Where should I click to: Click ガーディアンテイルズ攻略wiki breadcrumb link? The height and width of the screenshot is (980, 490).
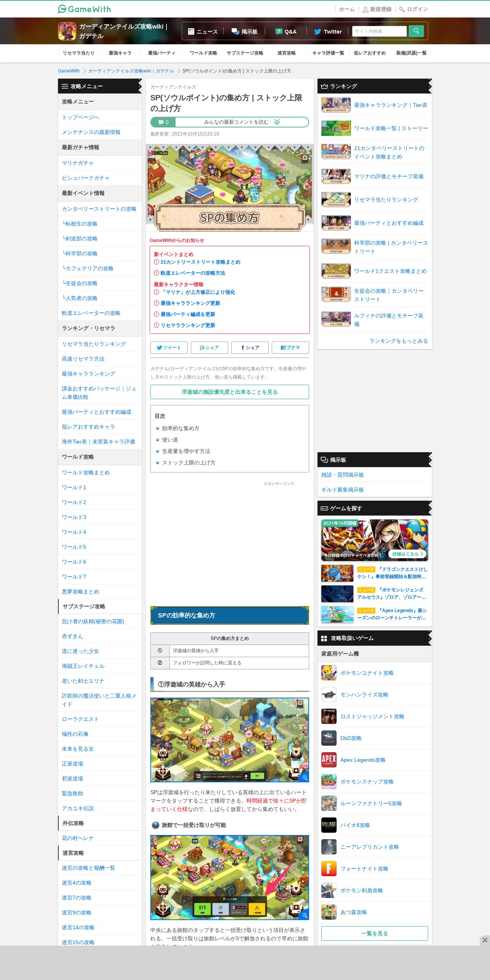pyautogui.click(x=131, y=71)
